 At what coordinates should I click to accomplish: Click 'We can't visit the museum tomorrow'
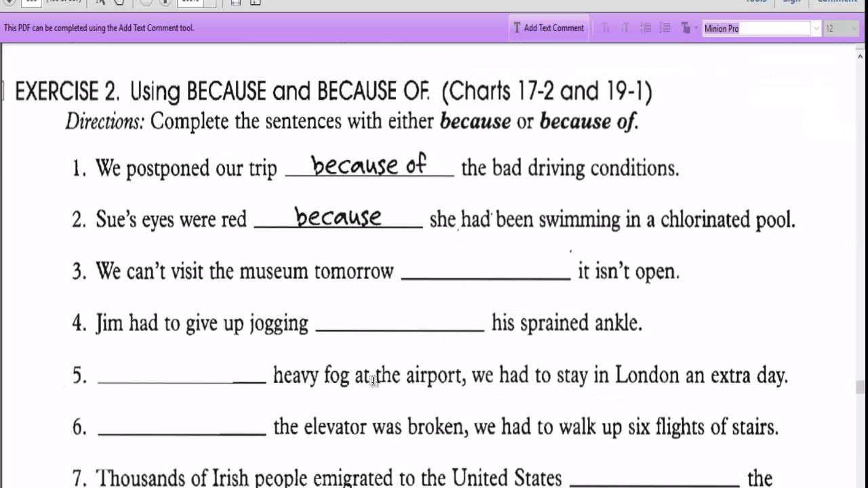[x=245, y=272]
